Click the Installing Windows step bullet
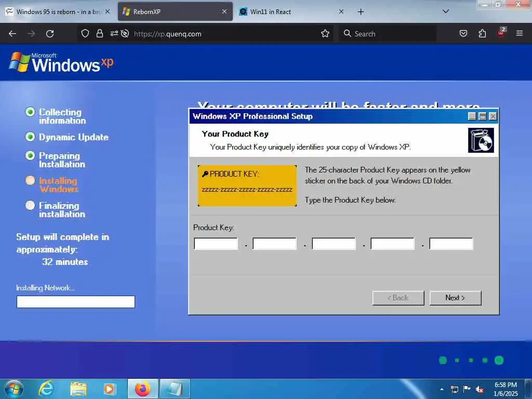This screenshot has width=532, height=399. pos(30,180)
